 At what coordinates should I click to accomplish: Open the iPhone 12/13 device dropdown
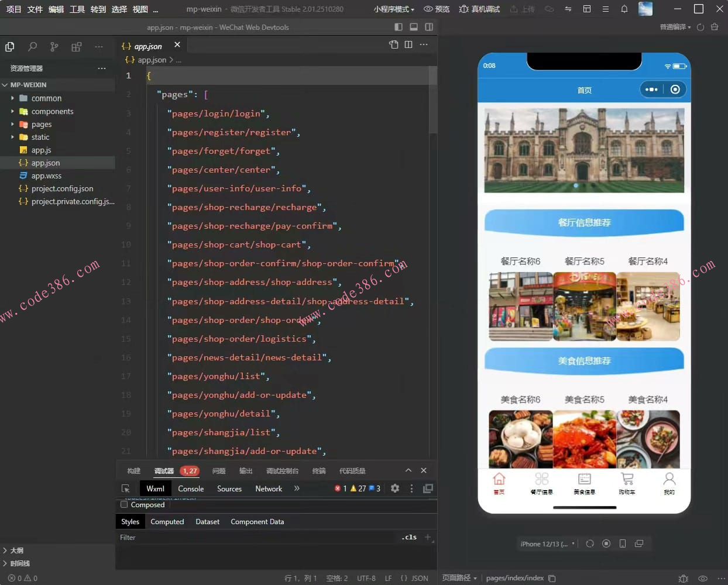coord(547,543)
